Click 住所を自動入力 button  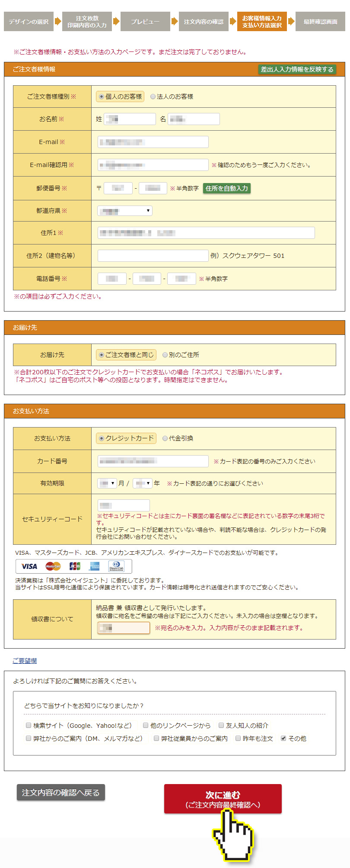(x=227, y=188)
